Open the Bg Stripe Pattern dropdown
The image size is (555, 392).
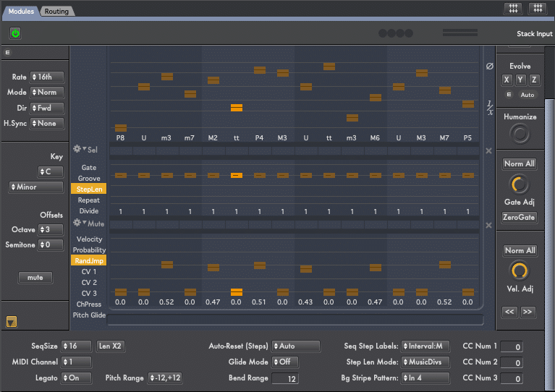coord(425,378)
